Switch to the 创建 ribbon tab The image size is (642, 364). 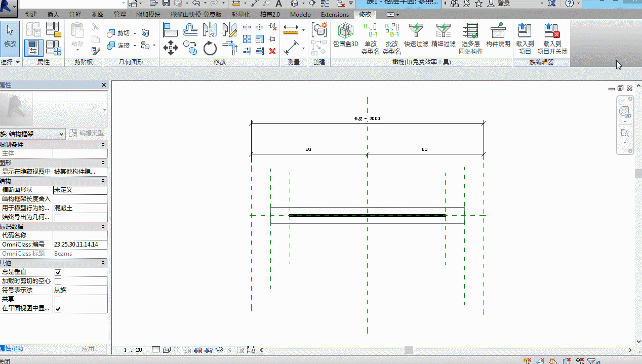(31, 15)
